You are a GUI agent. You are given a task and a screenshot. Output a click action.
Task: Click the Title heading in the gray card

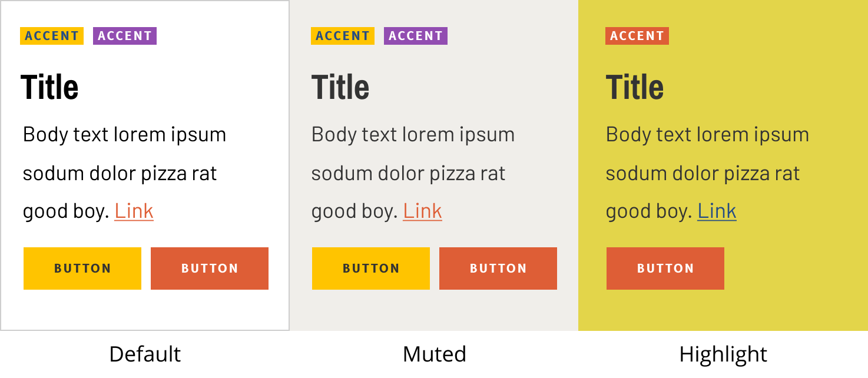340,87
